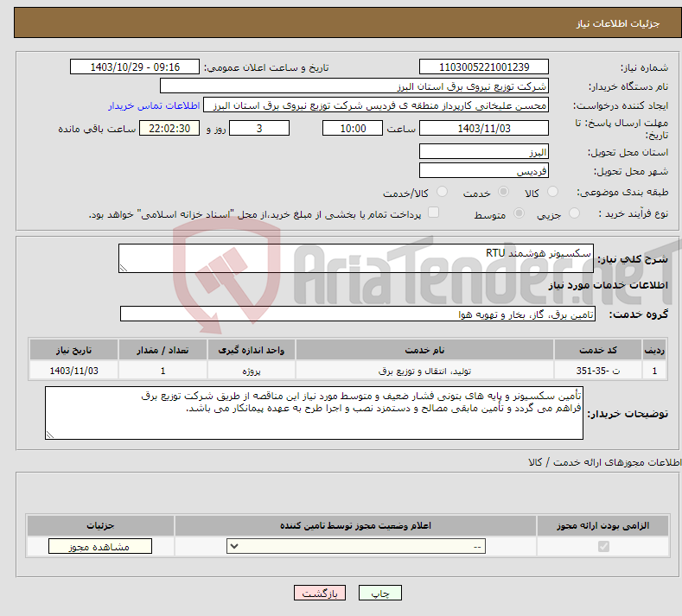Click the مشاهده مجوز button
The image size is (682, 616).
[x=100, y=546]
